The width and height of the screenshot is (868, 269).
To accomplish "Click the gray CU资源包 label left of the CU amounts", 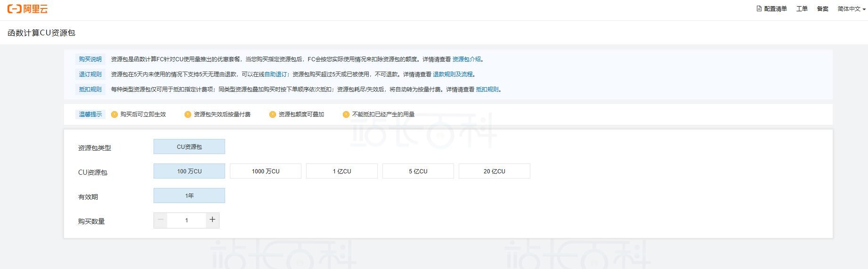I will tap(93, 172).
